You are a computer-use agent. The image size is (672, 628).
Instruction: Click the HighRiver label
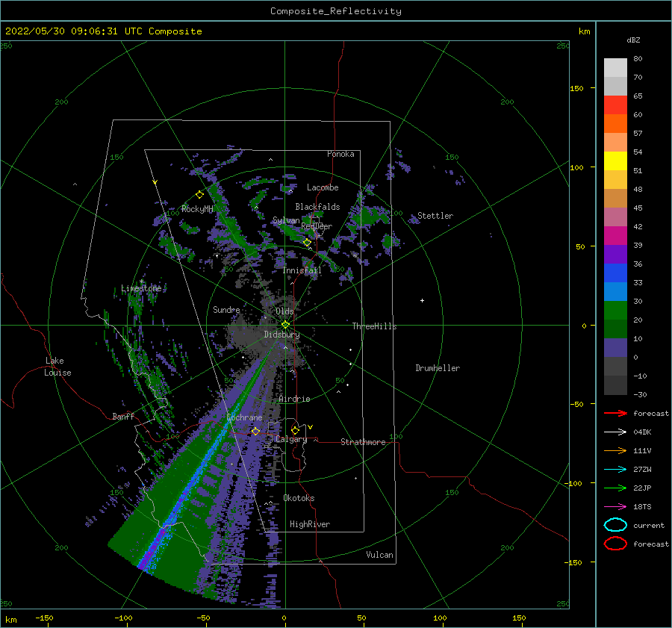pyautogui.click(x=310, y=524)
